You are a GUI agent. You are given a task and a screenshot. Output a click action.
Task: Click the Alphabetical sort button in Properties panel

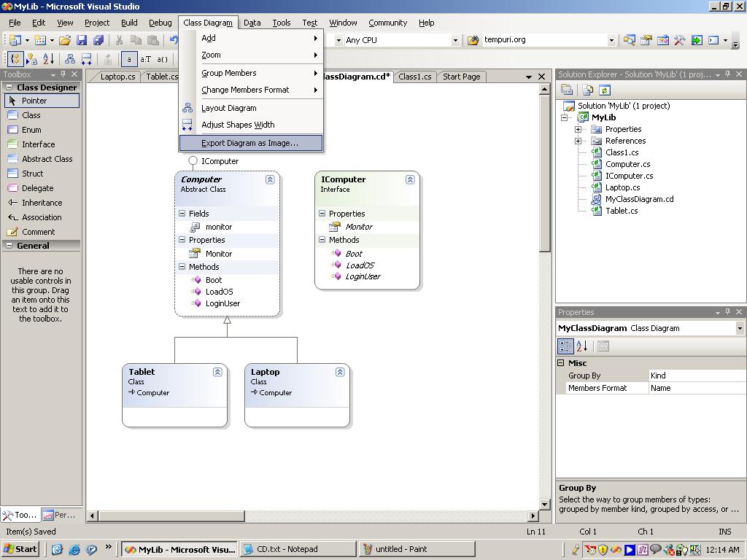[x=581, y=346]
